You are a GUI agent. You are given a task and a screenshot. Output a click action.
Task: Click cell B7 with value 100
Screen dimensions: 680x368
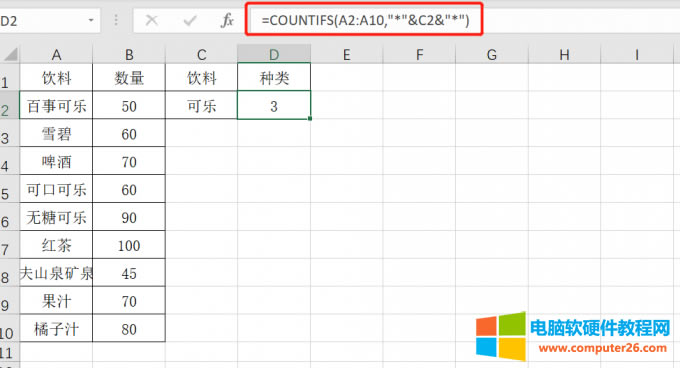click(x=129, y=244)
